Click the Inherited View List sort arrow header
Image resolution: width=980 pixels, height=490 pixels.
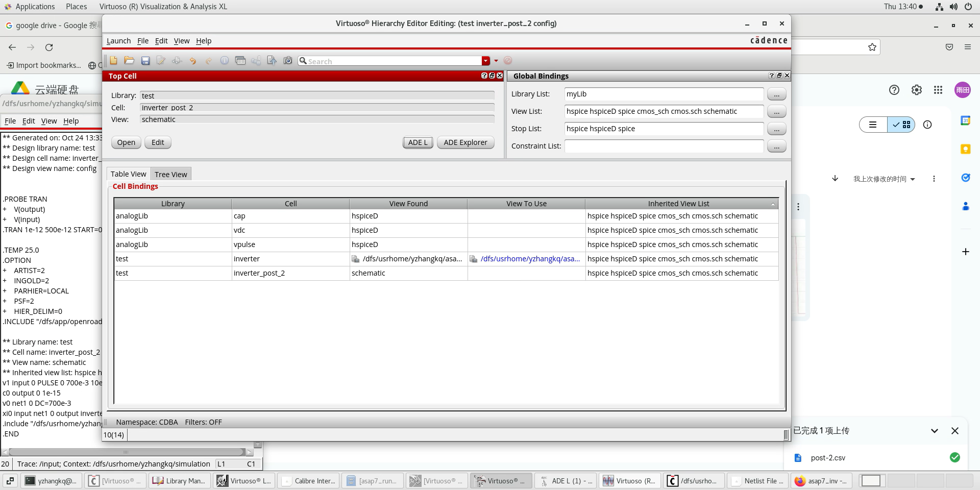pyautogui.click(x=773, y=204)
